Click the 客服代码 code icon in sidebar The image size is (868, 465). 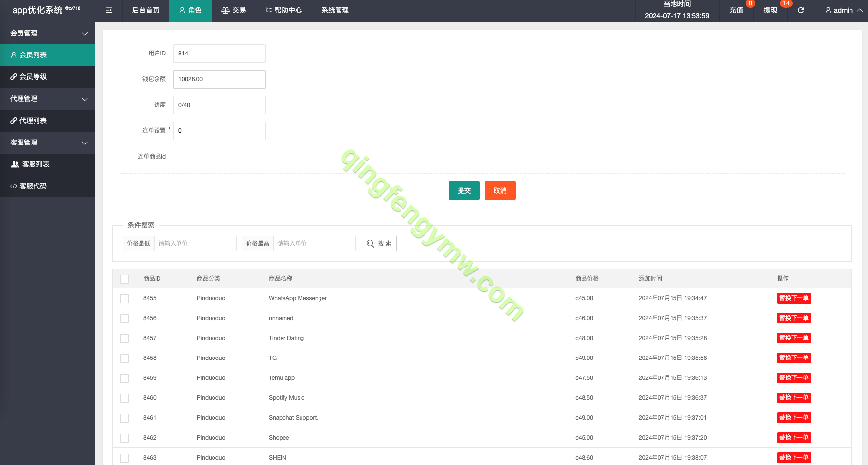point(14,186)
